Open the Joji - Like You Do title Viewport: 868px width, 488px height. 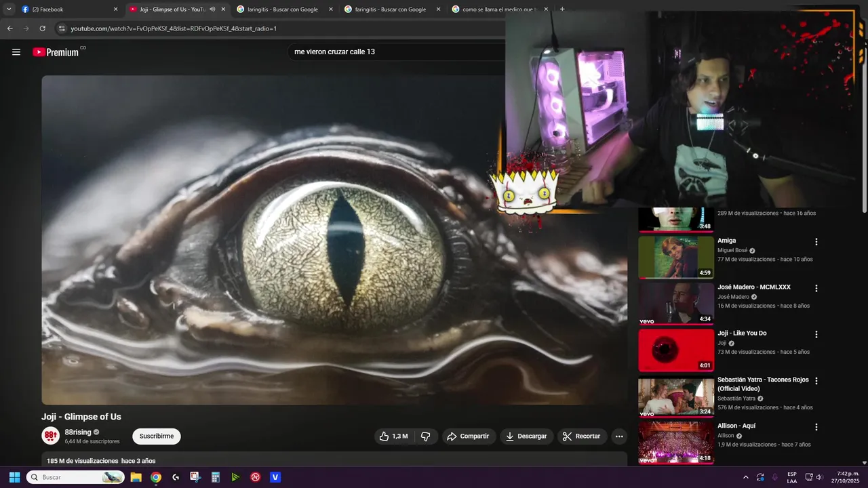[742, 333]
